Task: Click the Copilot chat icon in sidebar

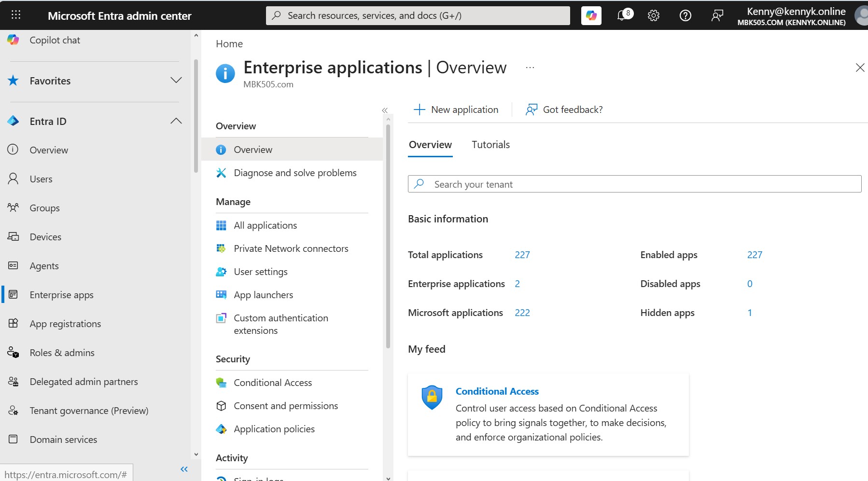Action: point(13,40)
